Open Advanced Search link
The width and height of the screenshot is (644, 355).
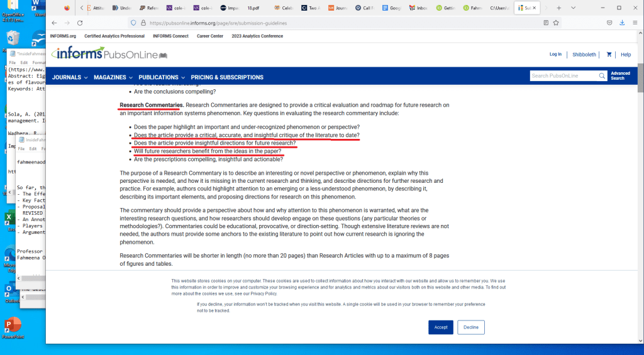coord(620,76)
